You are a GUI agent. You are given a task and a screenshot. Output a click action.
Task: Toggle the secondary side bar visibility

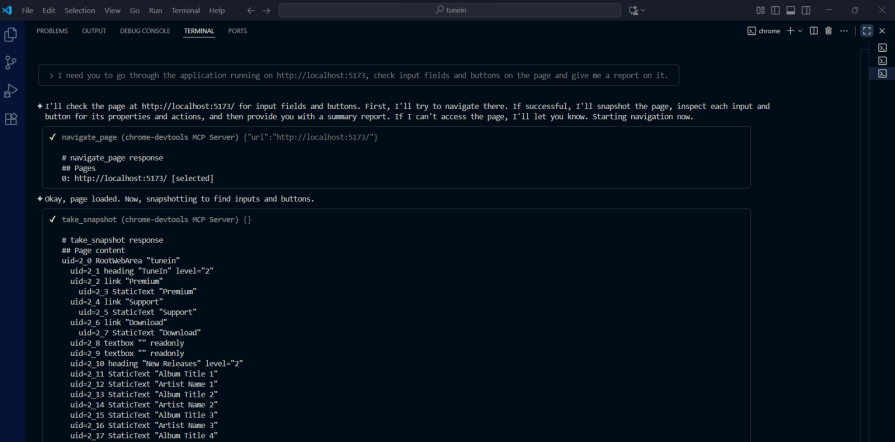coord(805,10)
